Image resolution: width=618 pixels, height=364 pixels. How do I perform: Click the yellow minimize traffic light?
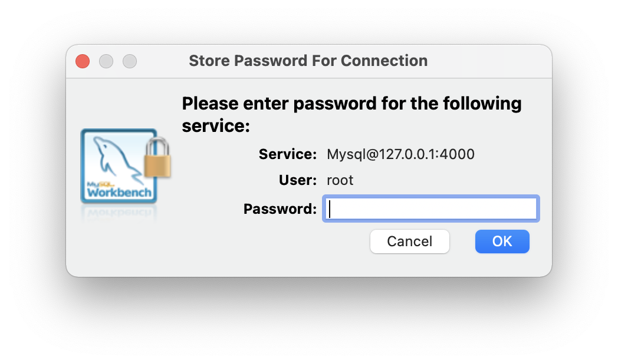[x=106, y=61]
